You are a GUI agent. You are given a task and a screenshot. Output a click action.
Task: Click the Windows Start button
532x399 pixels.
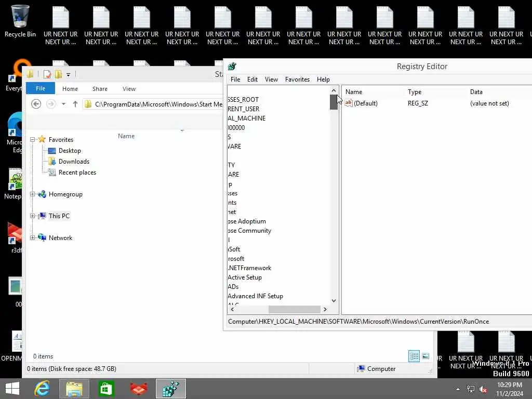[x=12, y=389]
